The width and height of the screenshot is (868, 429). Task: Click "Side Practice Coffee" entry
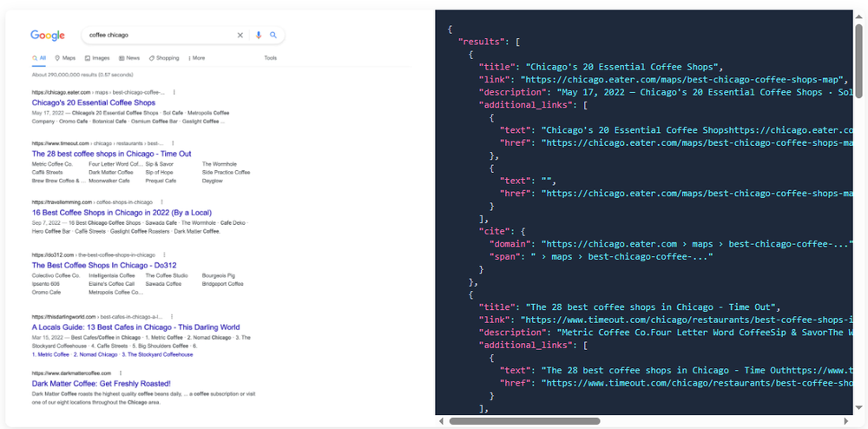click(227, 172)
